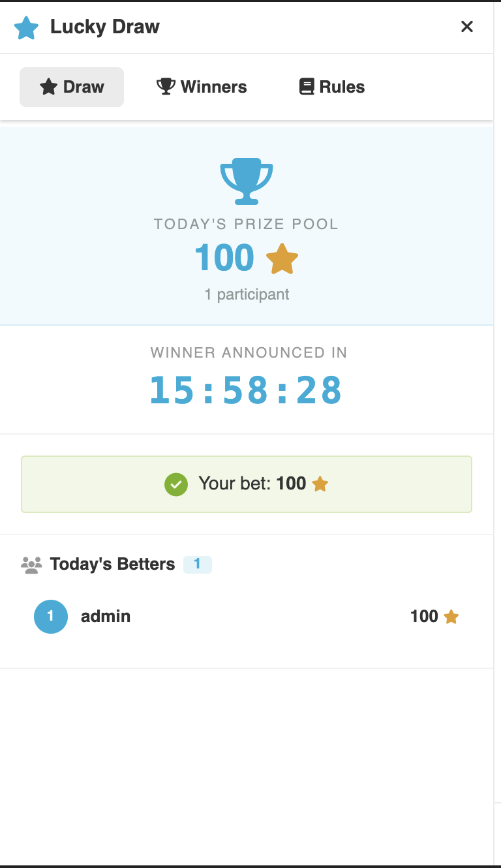The width and height of the screenshot is (501, 868).
Task: Click the gold star beside prize pool 100
Action: click(x=282, y=258)
